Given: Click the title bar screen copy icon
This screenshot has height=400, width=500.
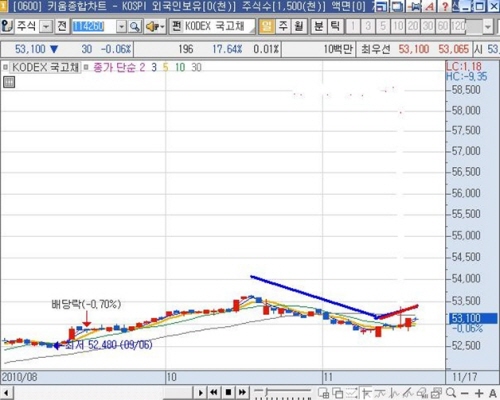Looking at the screenshot, I should tap(397, 6).
